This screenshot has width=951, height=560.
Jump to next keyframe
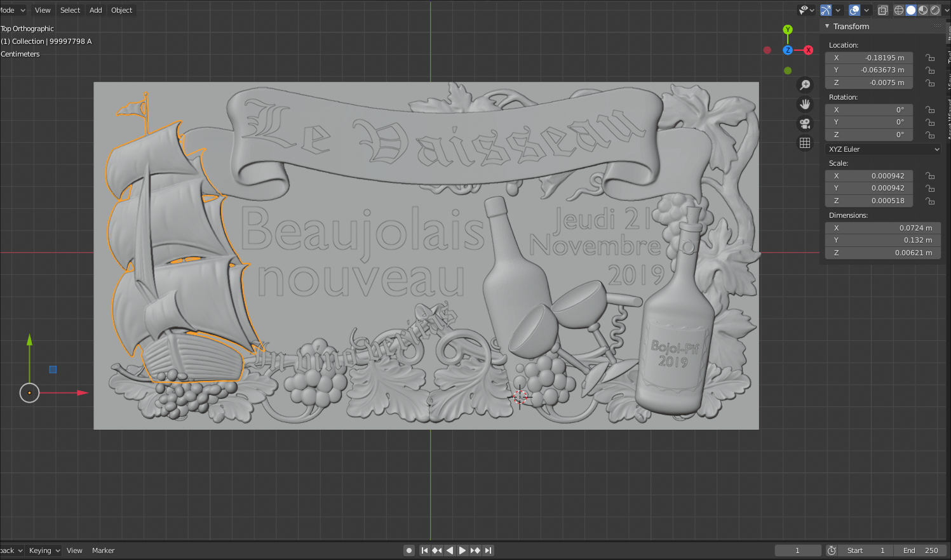(x=475, y=550)
